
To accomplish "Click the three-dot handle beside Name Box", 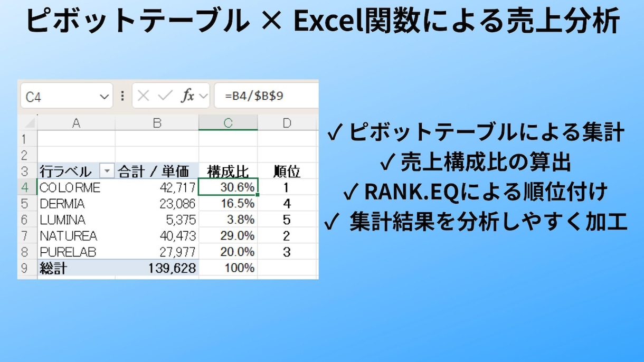I will [x=122, y=96].
